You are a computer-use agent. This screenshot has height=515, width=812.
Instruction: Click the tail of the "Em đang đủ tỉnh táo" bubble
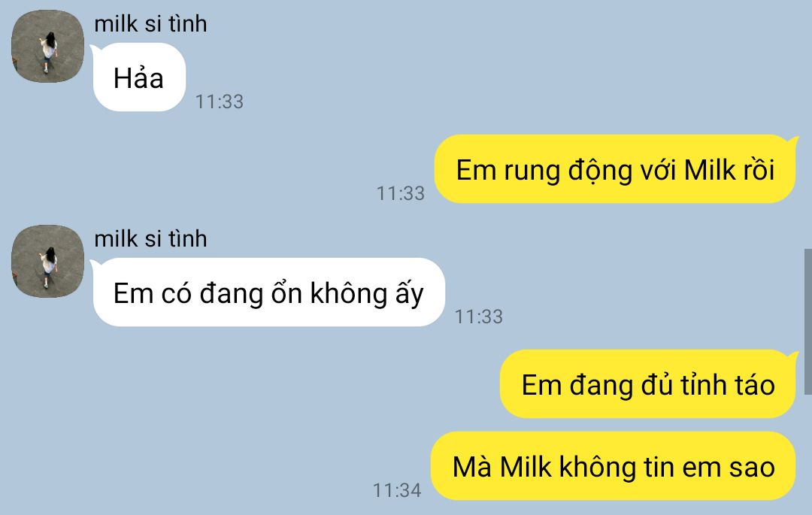click(x=792, y=357)
